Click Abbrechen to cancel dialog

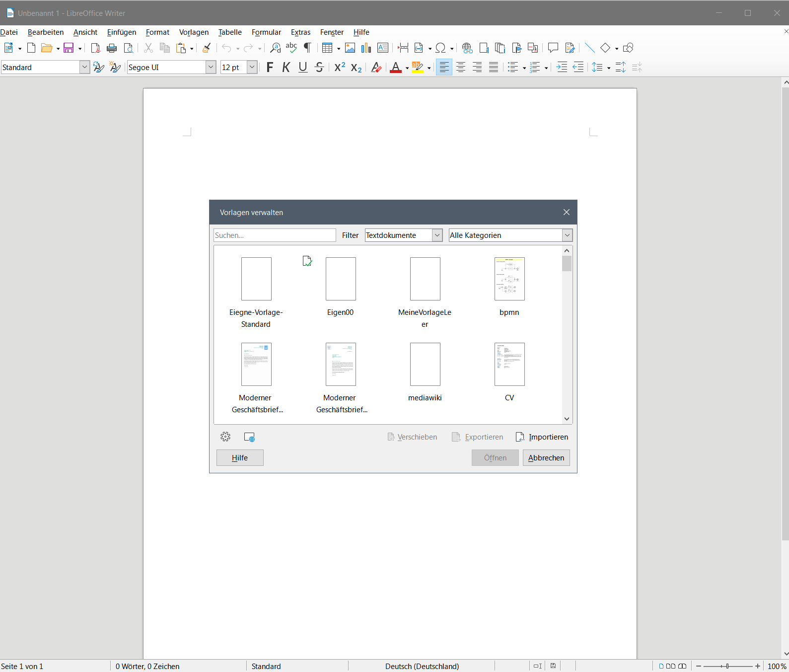pyautogui.click(x=546, y=458)
